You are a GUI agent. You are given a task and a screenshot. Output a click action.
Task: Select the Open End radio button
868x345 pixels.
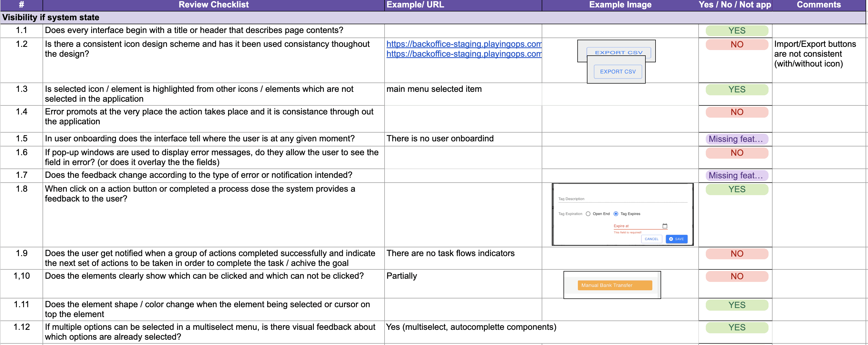tap(588, 214)
